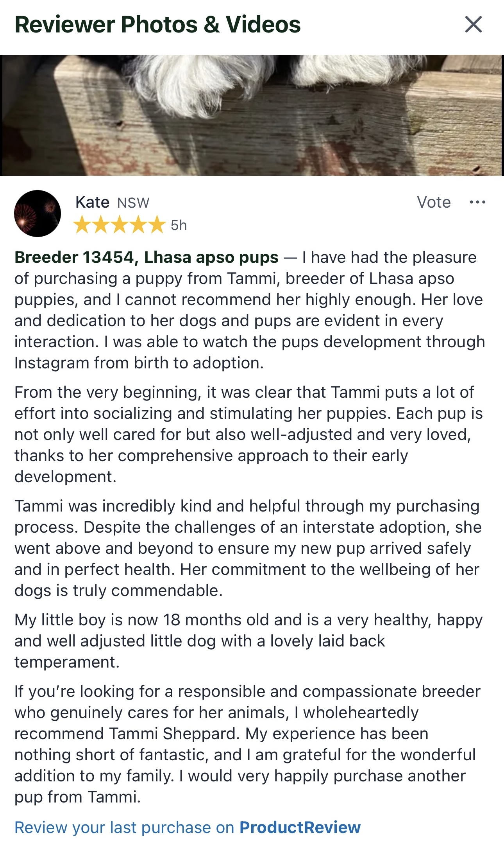Click 'Review your last purchase on' link text
This screenshot has width=504, height=842.
[124, 827]
